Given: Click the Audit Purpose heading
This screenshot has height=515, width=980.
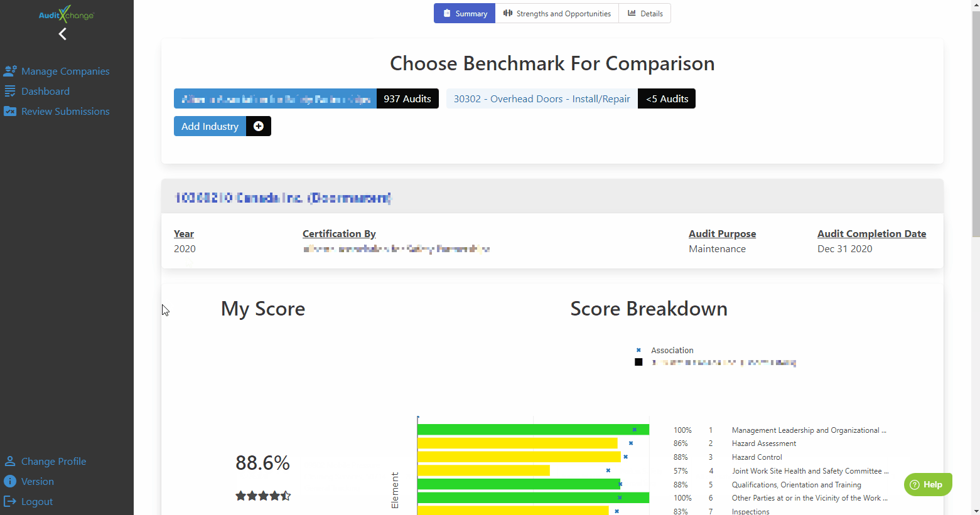Looking at the screenshot, I should (722, 233).
